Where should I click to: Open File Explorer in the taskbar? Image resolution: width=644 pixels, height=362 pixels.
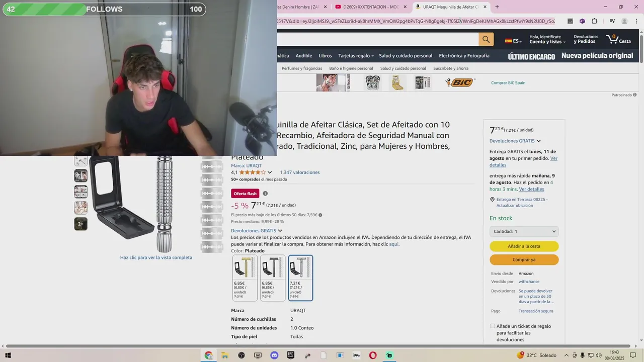[225, 355]
